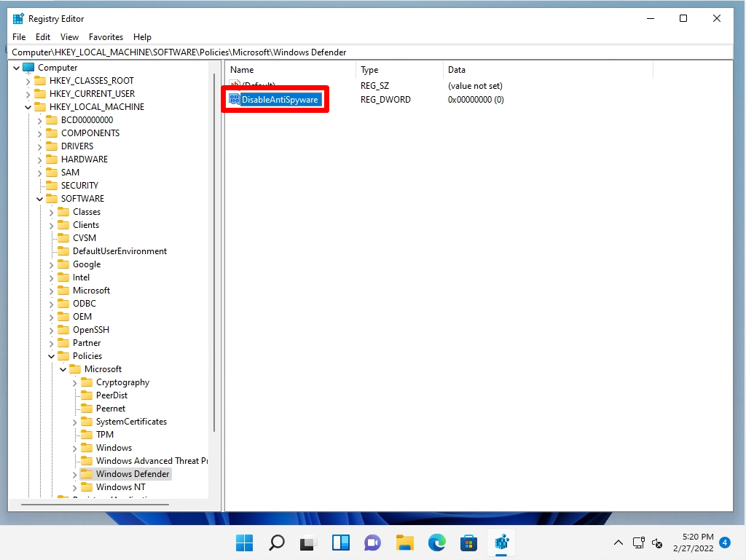Select the SAM folder icon
The width and height of the screenshot is (746, 560).
pyautogui.click(x=52, y=172)
